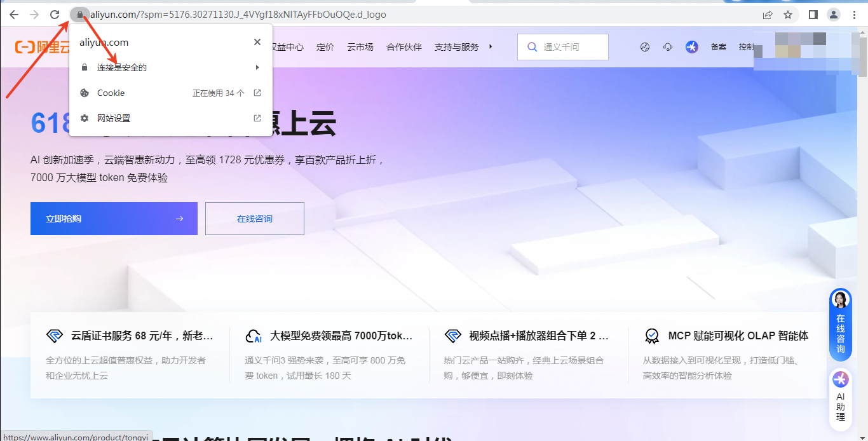Open the Cookie entry in popup
Image resolution: width=868 pixels, height=441 pixels.
[171, 93]
